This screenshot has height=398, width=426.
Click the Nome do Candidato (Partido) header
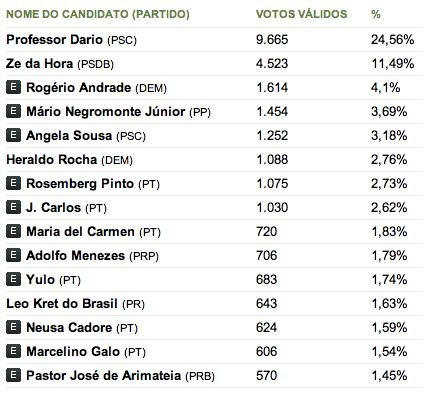click(98, 14)
